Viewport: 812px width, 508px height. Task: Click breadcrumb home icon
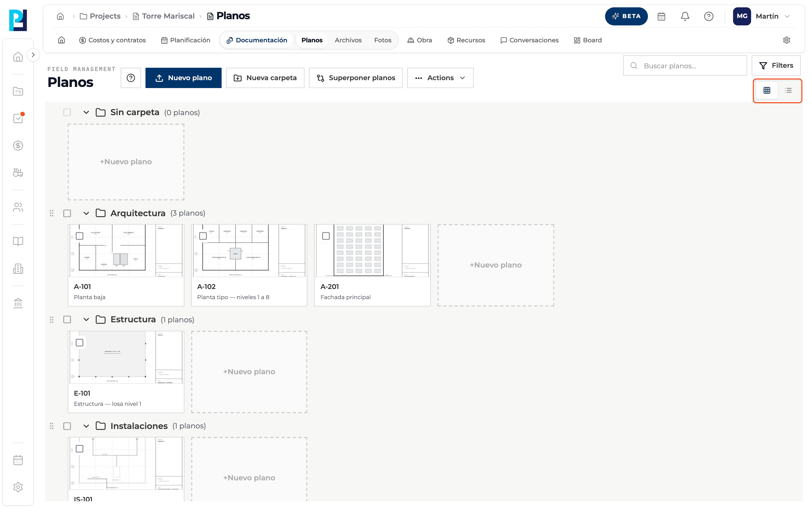click(60, 16)
